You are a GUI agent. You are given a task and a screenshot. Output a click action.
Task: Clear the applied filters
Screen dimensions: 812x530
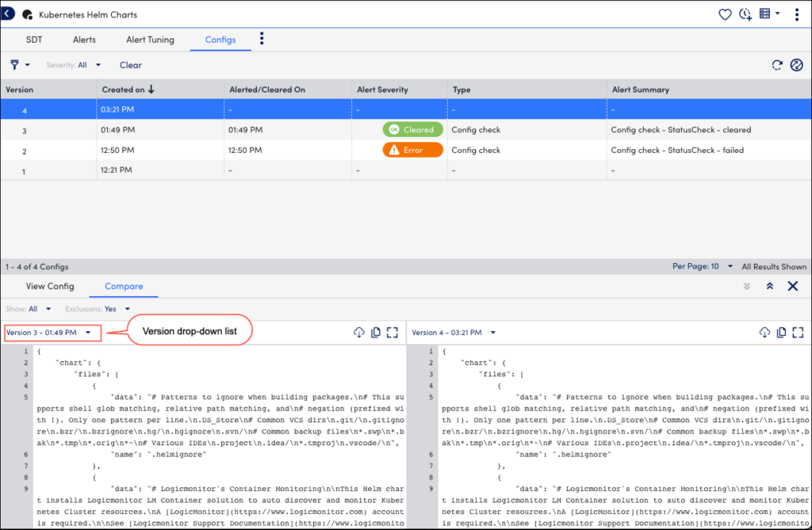[x=130, y=65]
